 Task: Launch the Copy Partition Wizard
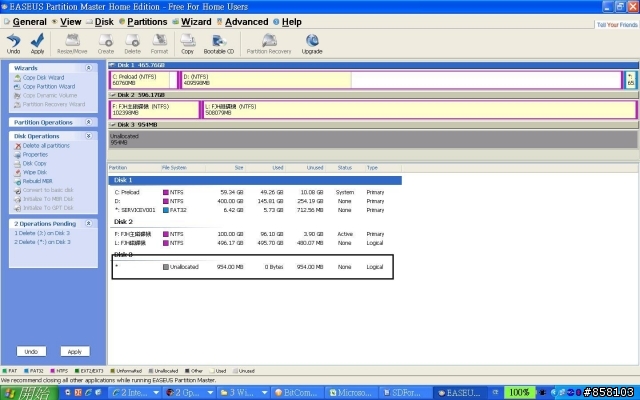(x=45, y=87)
